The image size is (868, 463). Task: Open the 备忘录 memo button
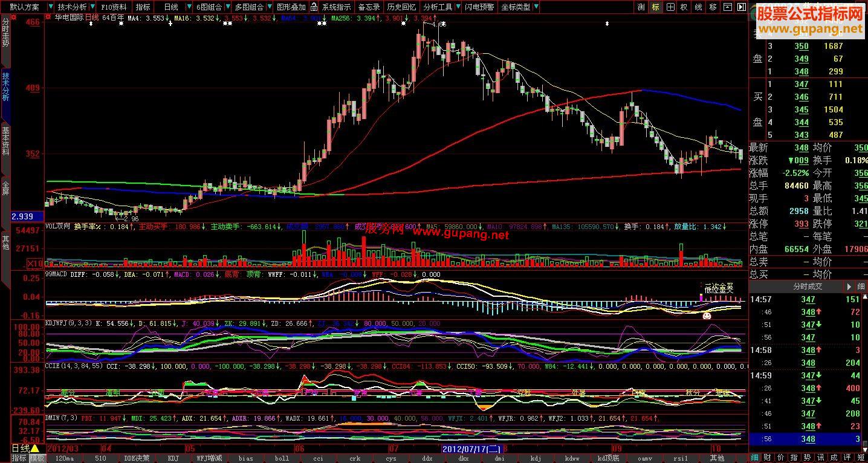pyautogui.click(x=369, y=7)
